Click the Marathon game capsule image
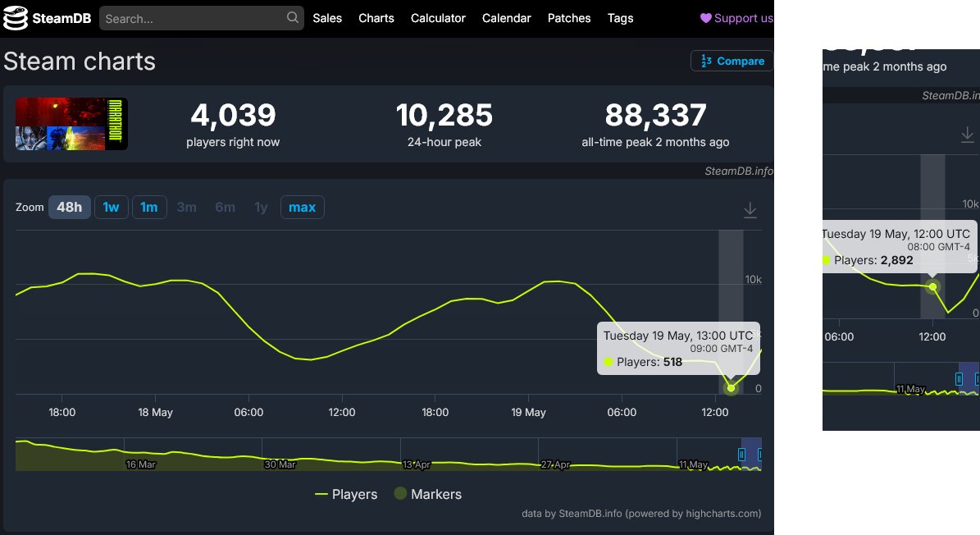 [71, 124]
